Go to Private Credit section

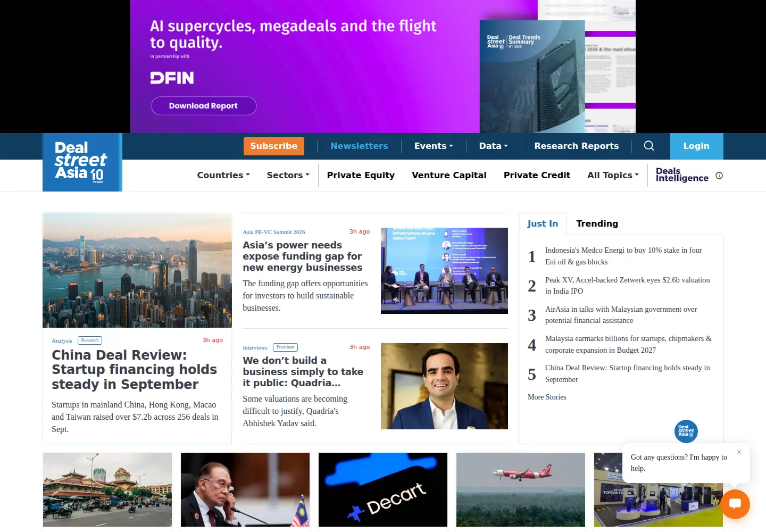pyautogui.click(x=537, y=175)
